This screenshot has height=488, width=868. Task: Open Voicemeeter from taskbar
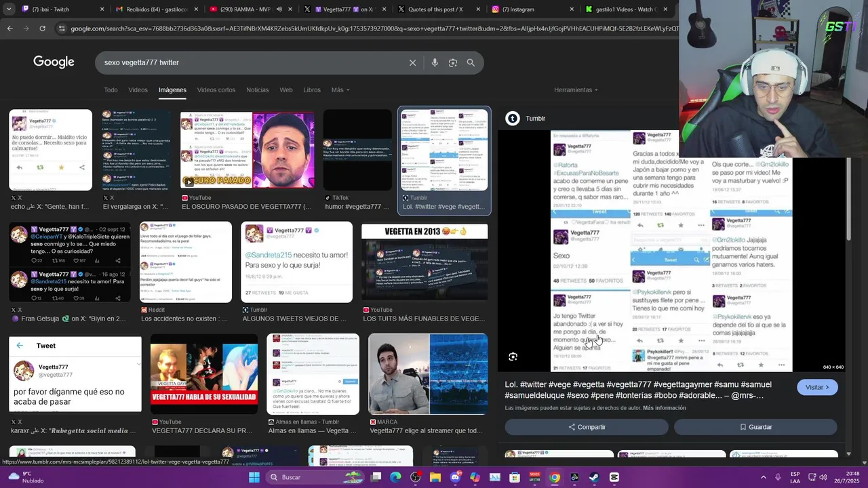[x=534, y=477]
